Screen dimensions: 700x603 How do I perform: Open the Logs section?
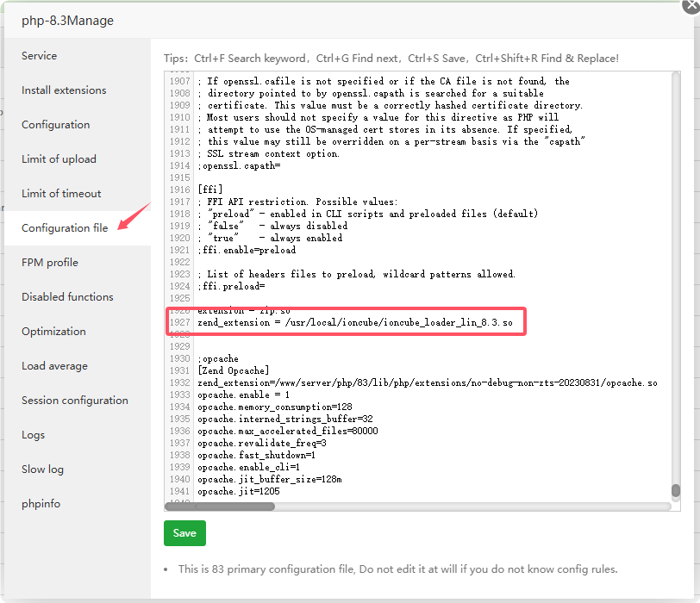coord(34,435)
